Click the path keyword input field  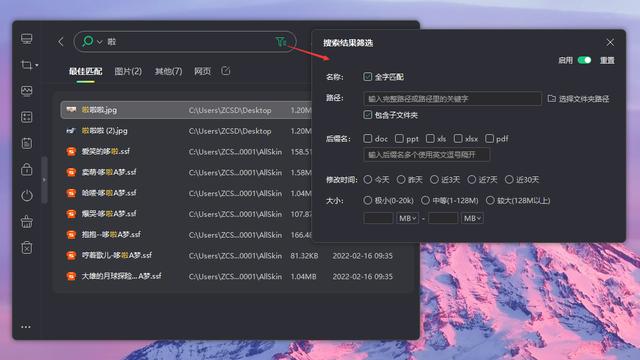(452, 98)
